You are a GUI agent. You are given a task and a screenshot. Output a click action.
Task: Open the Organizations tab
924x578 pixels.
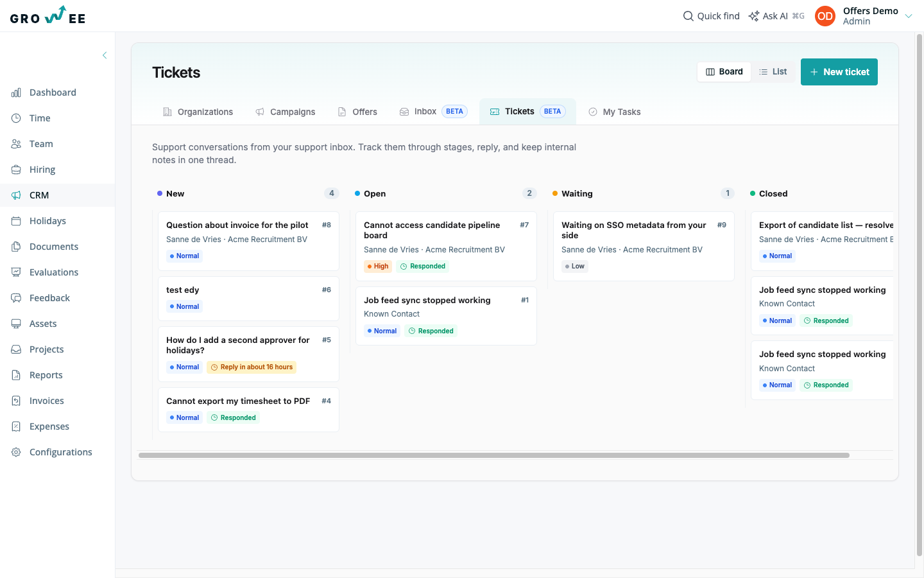[x=198, y=112]
